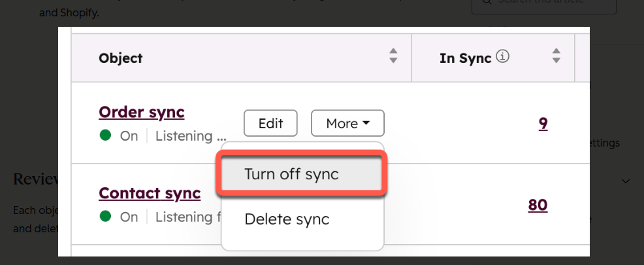Open the Contact sync link
The height and width of the screenshot is (265, 644).
(150, 193)
